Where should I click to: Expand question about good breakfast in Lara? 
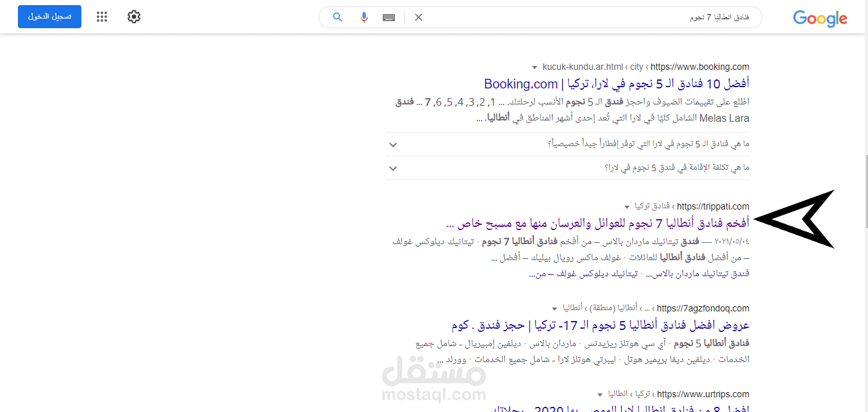[567, 144]
